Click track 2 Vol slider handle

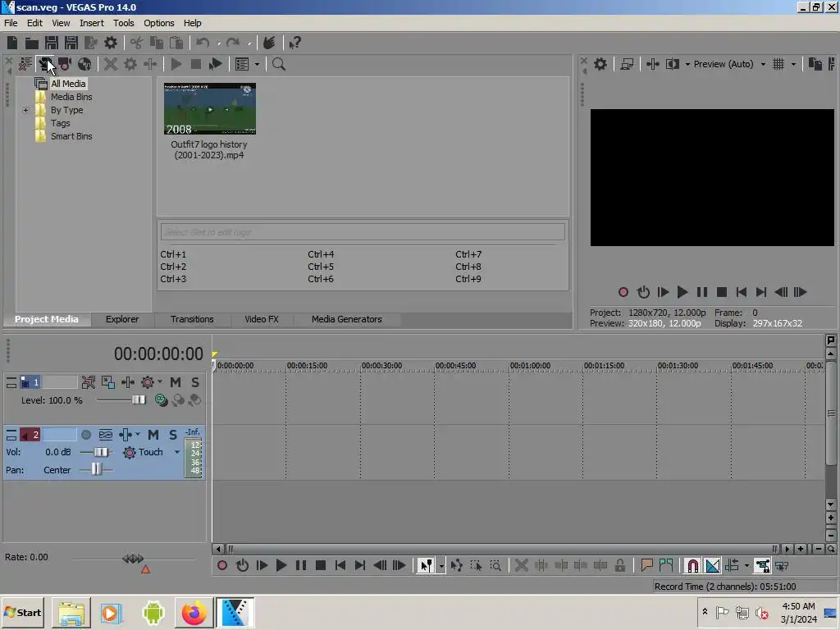tap(100, 452)
